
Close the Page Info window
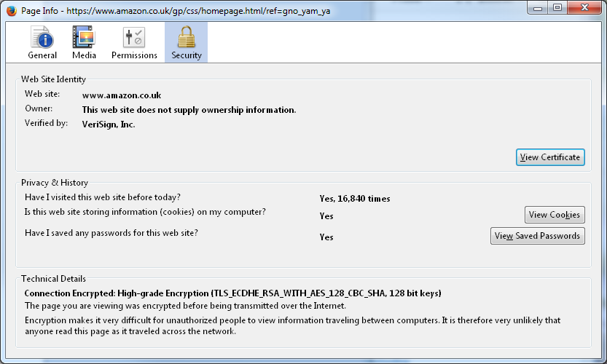[x=584, y=8]
